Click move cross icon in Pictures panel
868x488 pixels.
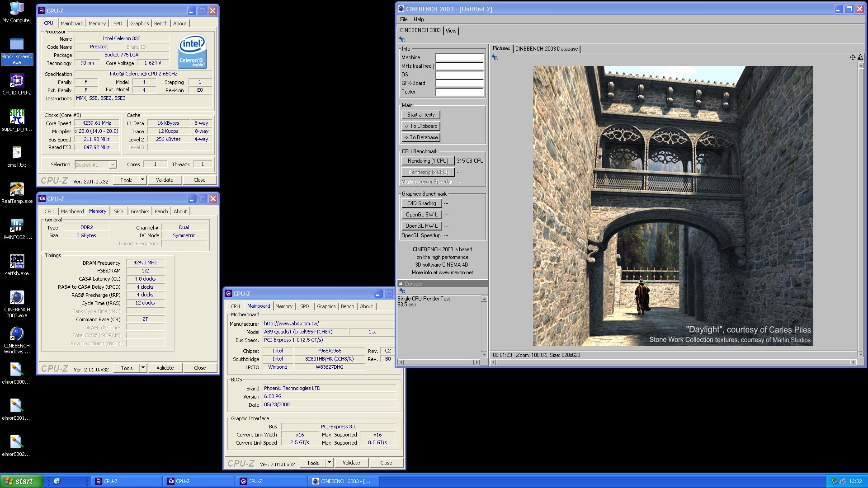tap(853, 57)
